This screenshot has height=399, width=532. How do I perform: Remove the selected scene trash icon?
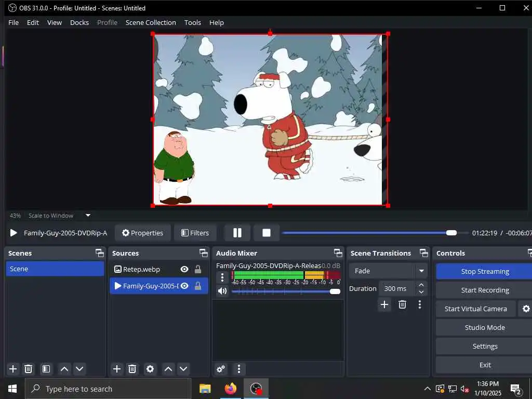click(29, 369)
